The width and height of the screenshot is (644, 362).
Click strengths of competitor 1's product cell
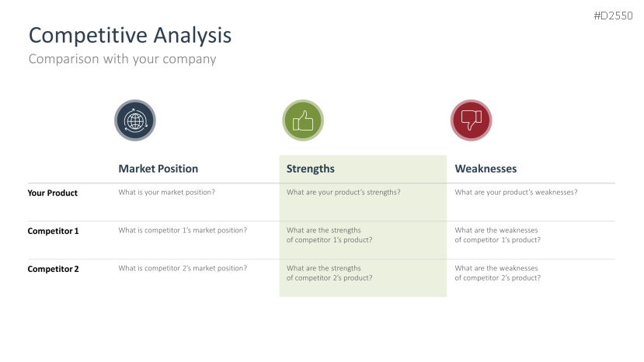(329, 235)
